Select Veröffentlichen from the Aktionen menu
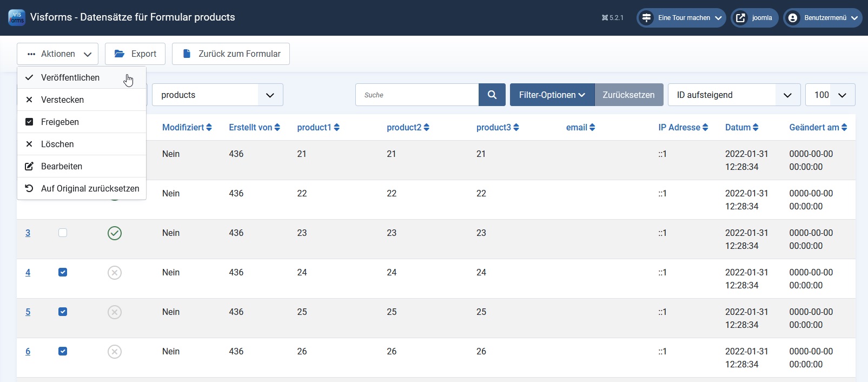This screenshot has width=868, height=382. [70, 78]
